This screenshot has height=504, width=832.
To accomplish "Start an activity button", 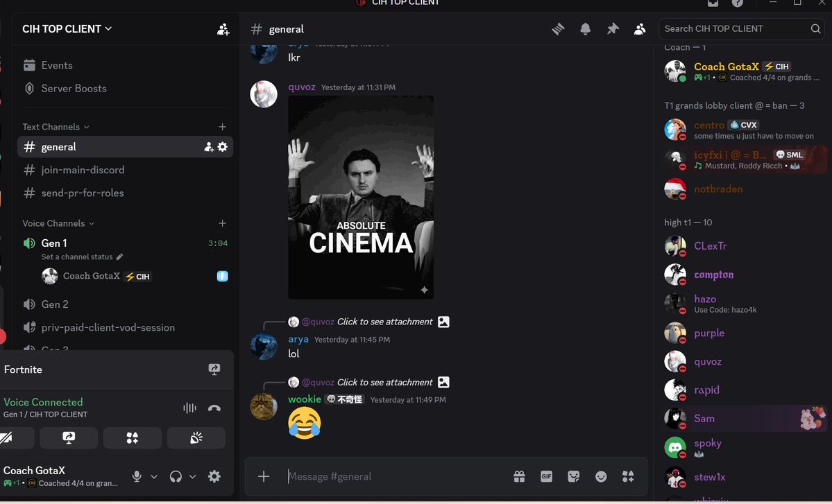I will click(132, 437).
